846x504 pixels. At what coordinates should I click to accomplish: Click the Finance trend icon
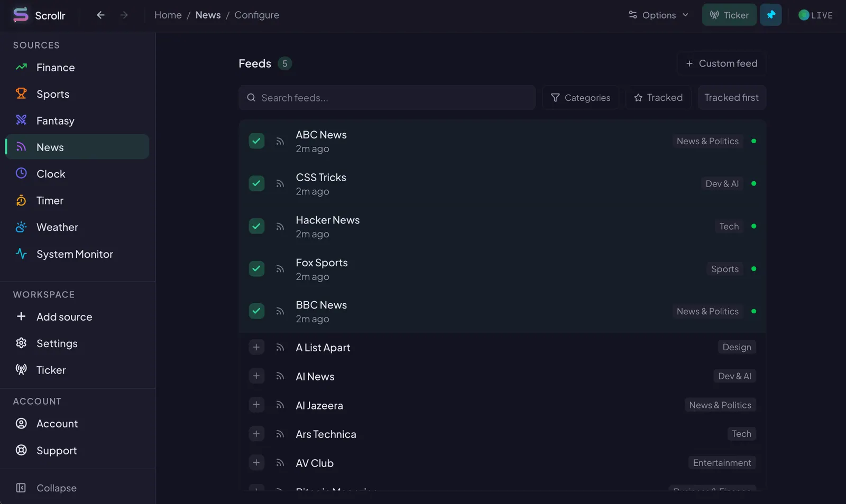tap(21, 67)
